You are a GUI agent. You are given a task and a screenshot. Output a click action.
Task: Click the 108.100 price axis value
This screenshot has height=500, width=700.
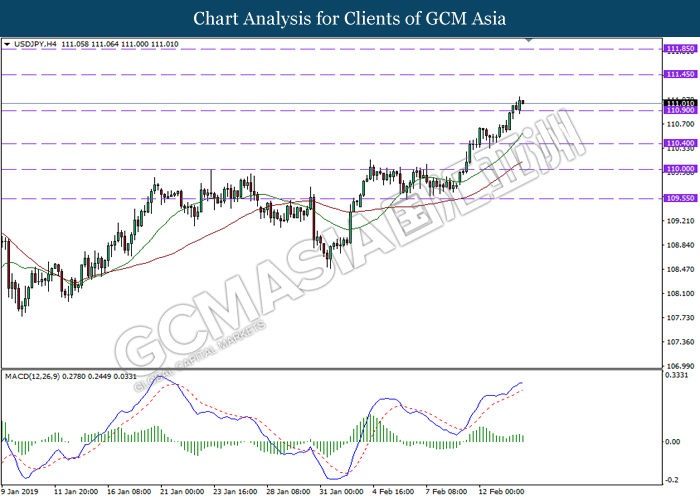coord(680,294)
